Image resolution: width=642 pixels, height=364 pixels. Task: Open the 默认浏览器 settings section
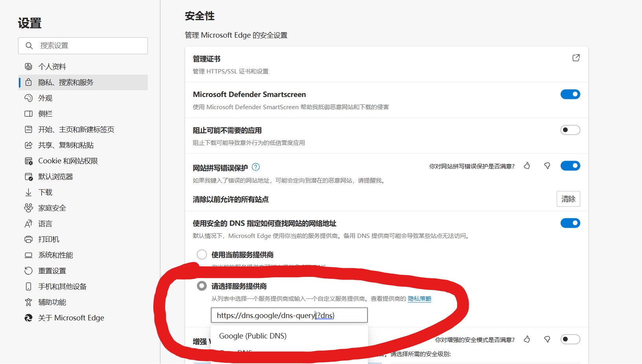tap(83, 176)
